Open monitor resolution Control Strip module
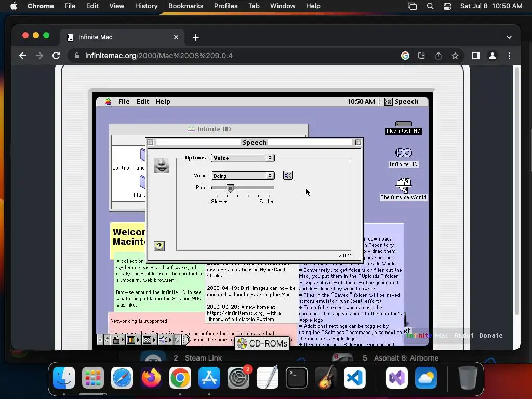532x399 pixels. [x=149, y=340]
